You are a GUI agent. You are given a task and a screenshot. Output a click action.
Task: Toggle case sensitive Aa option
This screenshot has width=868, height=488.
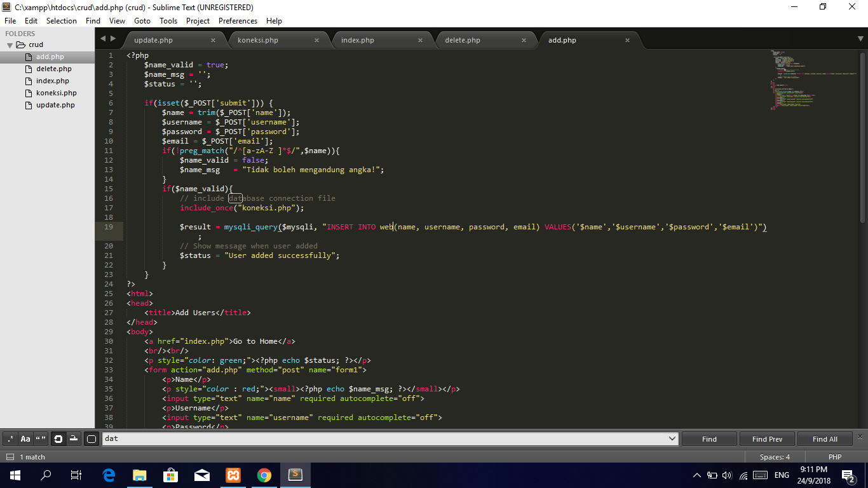[x=25, y=438]
